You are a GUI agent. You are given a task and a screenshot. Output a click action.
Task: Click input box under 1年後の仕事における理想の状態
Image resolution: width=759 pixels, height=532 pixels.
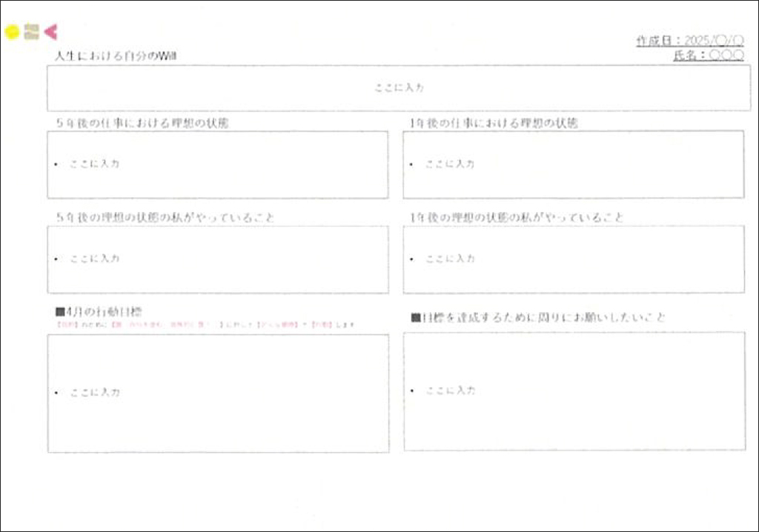pyautogui.click(x=574, y=164)
